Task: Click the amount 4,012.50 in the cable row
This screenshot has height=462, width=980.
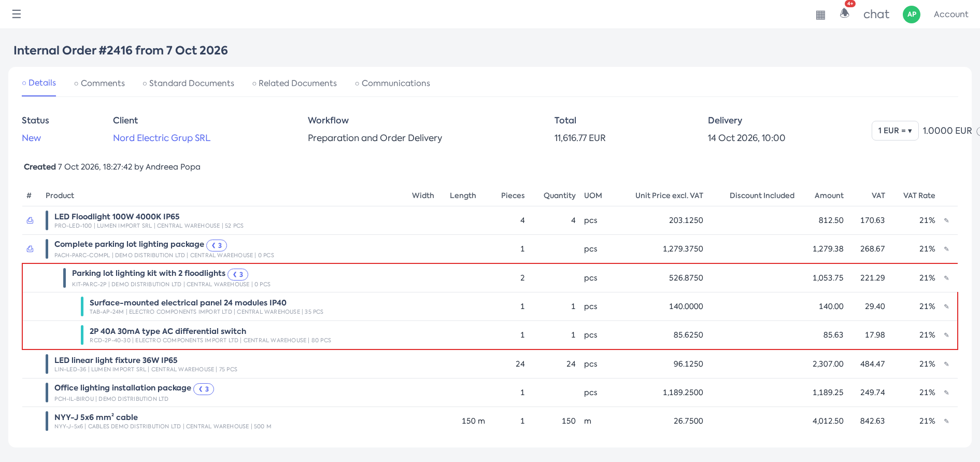Action: [x=828, y=421]
